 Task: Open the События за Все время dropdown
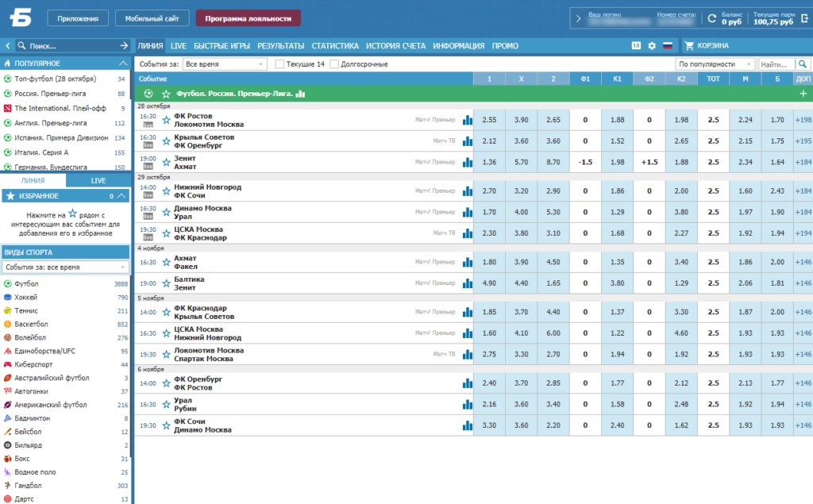coord(225,63)
